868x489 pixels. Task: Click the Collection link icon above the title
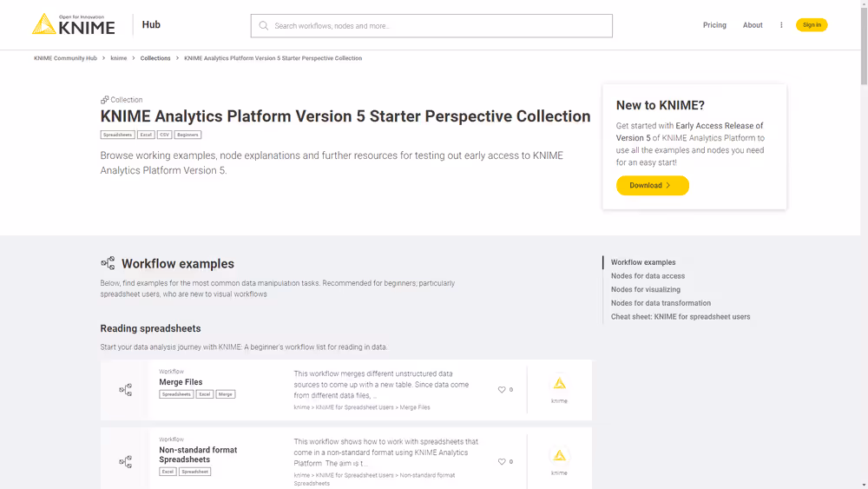[x=104, y=100]
